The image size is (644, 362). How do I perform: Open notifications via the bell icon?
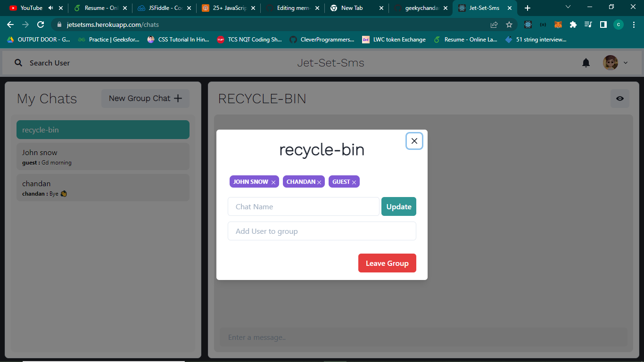click(x=586, y=62)
